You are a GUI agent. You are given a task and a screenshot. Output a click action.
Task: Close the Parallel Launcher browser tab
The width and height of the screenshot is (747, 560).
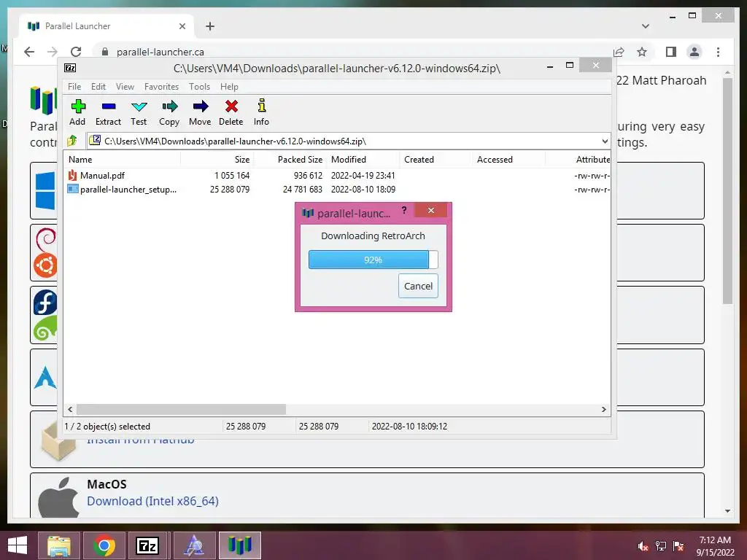tap(182, 26)
